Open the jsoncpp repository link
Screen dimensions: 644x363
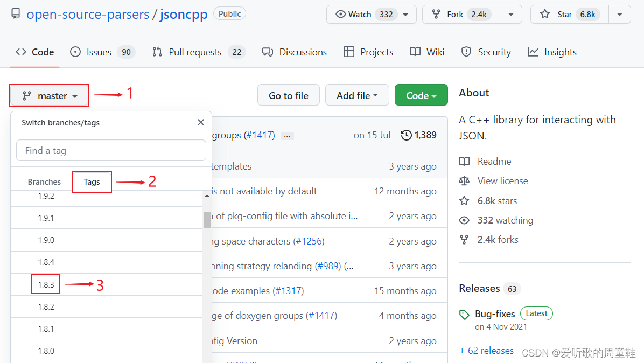(184, 15)
